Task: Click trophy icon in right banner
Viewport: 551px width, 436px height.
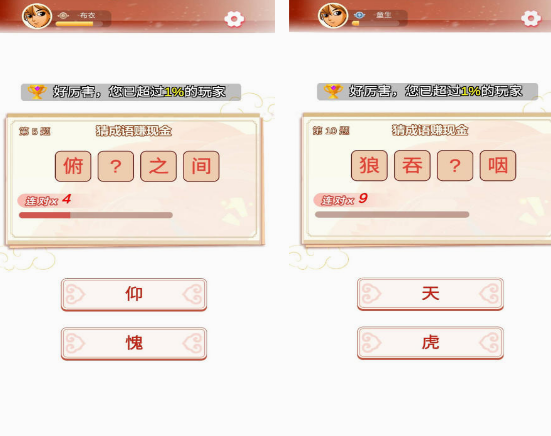Action: 333,91
